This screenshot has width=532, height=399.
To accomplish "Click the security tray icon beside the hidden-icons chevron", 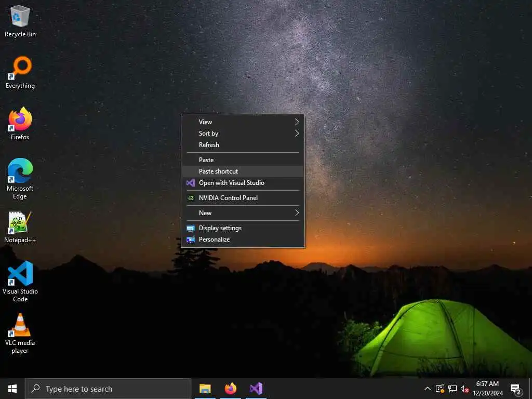I will [440, 389].
